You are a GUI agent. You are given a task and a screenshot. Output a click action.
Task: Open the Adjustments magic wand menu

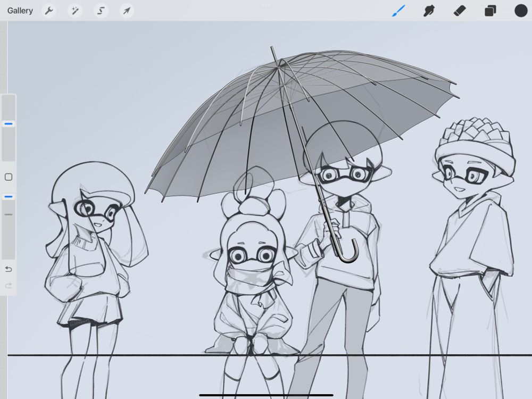75,11
